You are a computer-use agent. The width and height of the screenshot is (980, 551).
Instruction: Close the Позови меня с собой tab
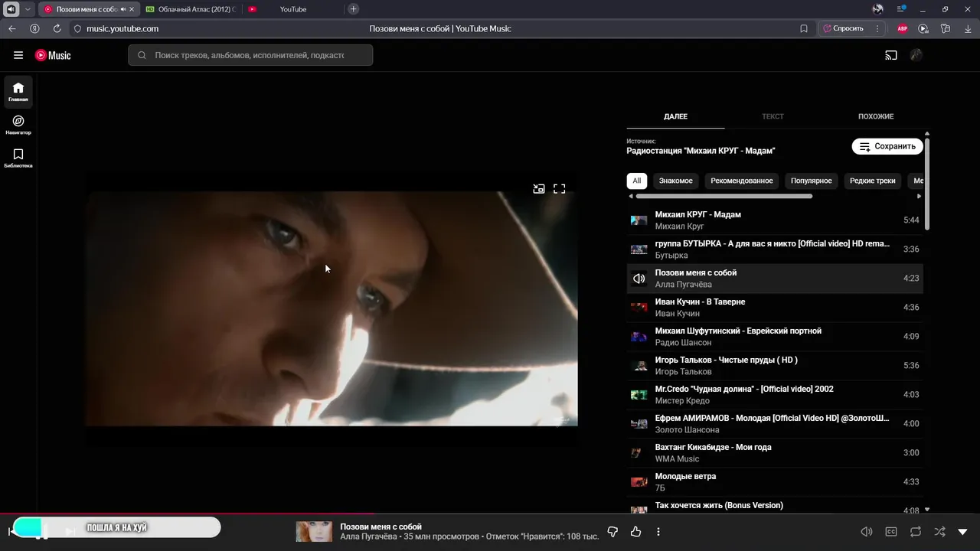click(132, 9)
